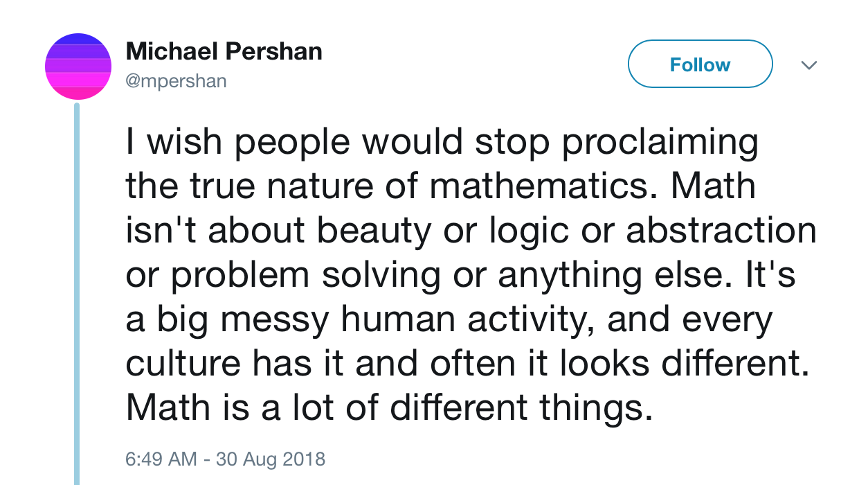The image size is (868, 485).
Task: Expand the tweet options chevron menu
Action: 808,65
